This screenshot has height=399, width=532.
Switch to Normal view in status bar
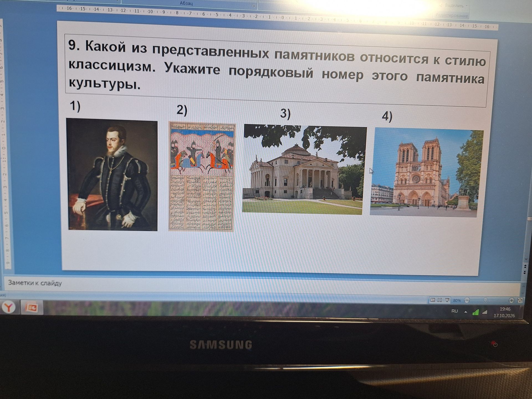point(433,300)
